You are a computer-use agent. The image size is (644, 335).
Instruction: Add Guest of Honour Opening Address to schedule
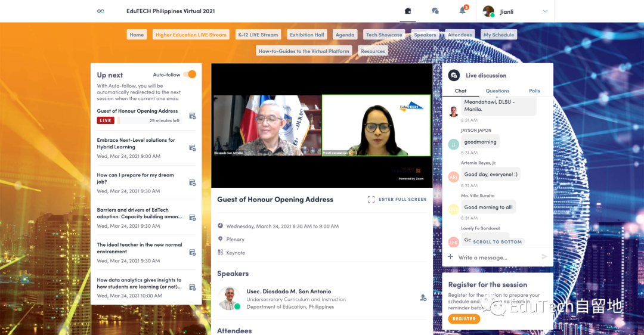(x=193, y=116)
